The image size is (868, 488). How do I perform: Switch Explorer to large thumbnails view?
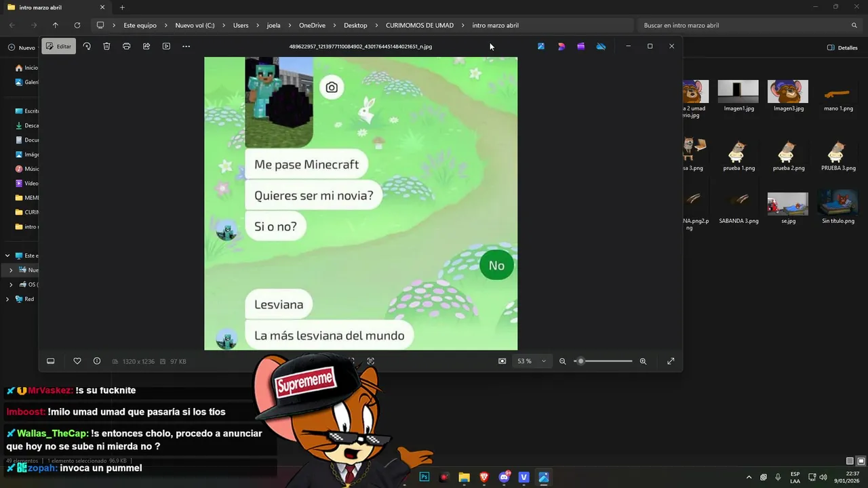click(x=861, y=461)
